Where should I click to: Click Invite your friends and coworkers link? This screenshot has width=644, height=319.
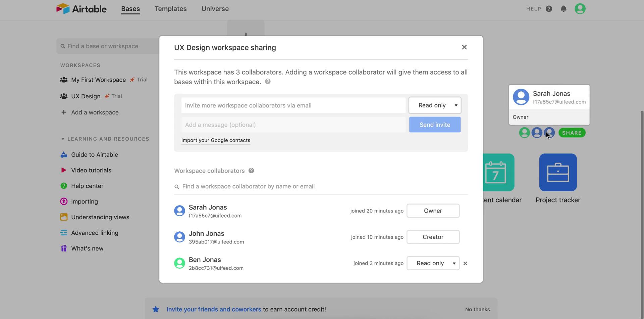[214, 309]
